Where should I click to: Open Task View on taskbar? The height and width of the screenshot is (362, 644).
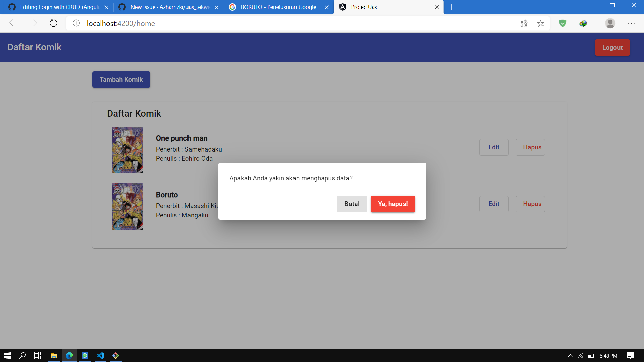38,356
